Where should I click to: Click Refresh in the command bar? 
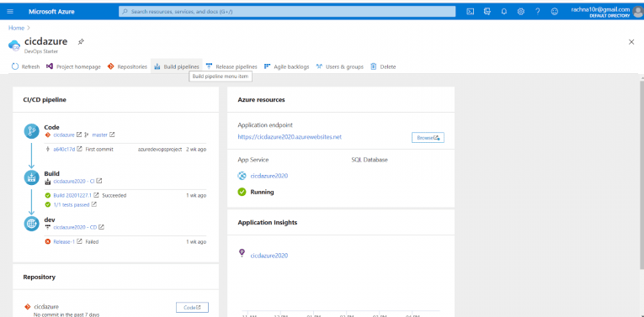[x=25, y=66]
